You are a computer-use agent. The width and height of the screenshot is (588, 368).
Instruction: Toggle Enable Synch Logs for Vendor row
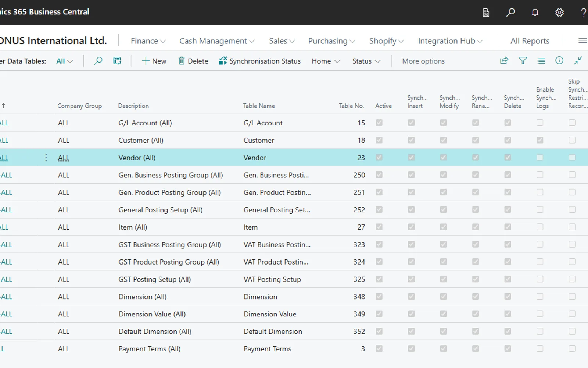[540, 157]
